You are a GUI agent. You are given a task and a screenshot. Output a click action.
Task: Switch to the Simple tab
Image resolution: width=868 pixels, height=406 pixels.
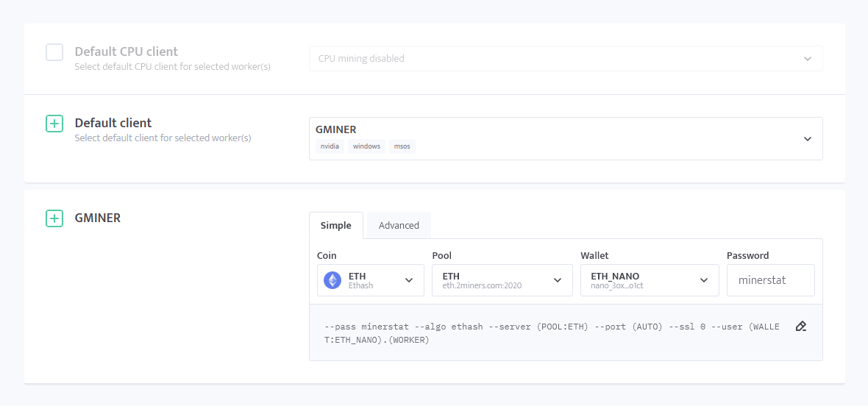point(336,225)
